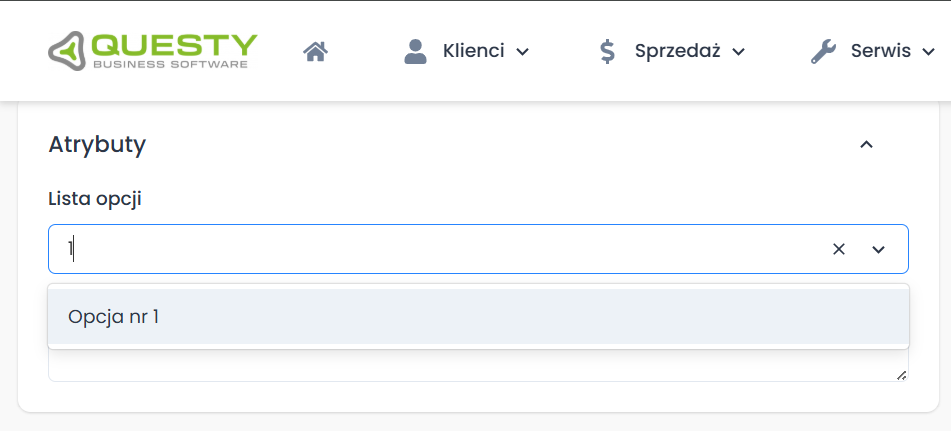Click the Lista opcji field label
Image resolution: width=951 pixels, height=431 pixels.
pos(95,198)
